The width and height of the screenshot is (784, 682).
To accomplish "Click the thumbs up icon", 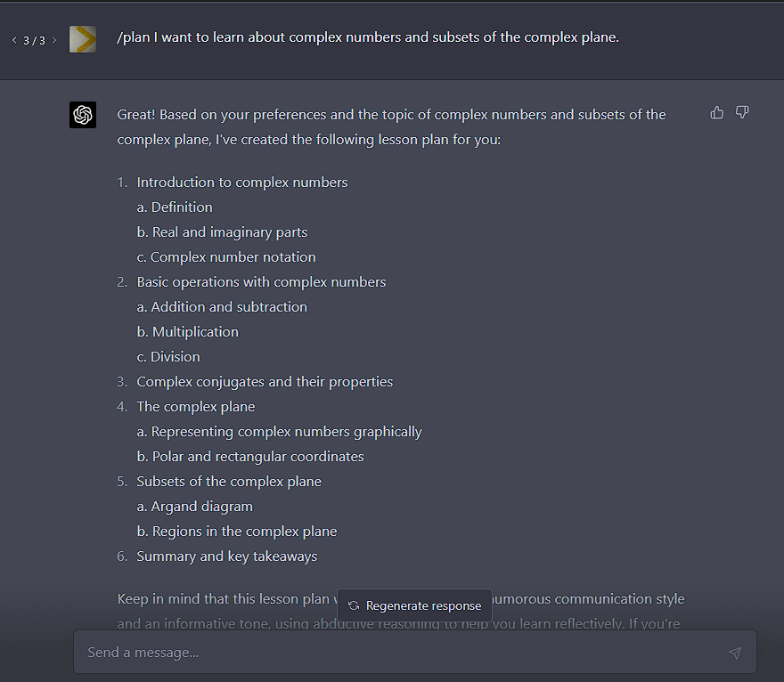I will coord(717,112).
